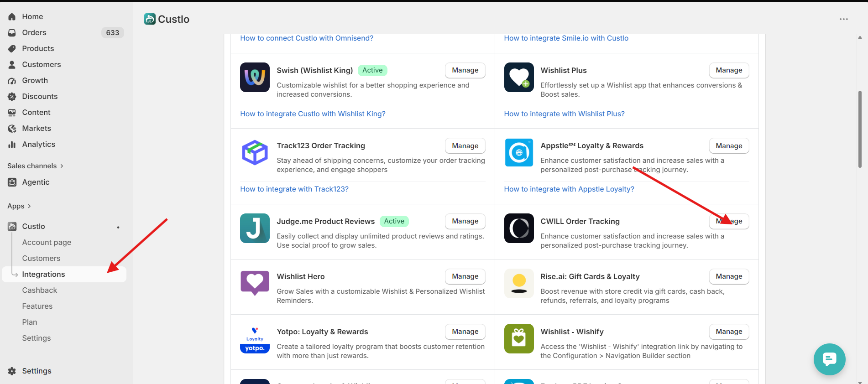Click the Active badge on Judge.me

click(394, 221)
